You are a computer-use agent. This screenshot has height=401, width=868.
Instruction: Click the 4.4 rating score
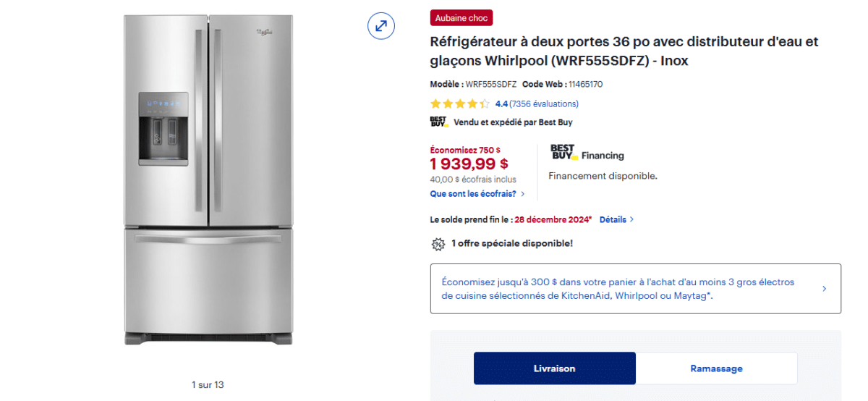point(501,104)
